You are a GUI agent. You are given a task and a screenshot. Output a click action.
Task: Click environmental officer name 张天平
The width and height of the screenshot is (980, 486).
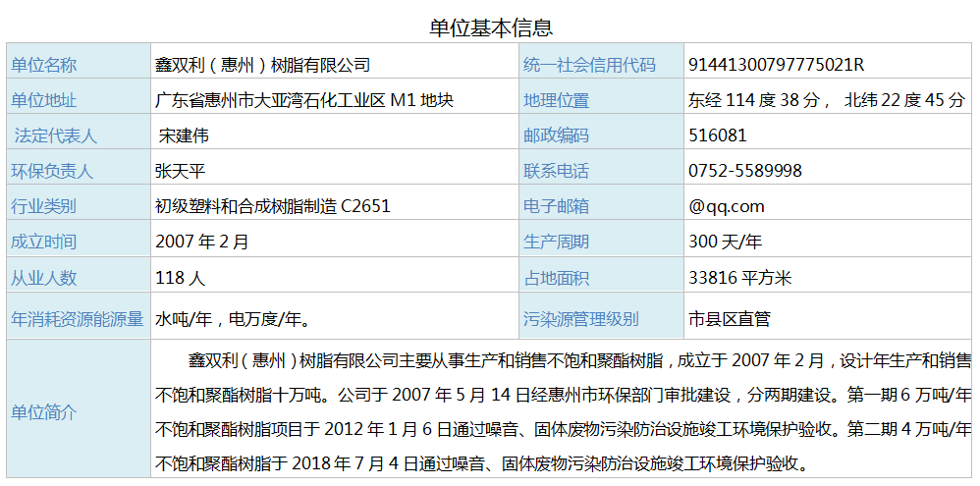pos(180,171)
